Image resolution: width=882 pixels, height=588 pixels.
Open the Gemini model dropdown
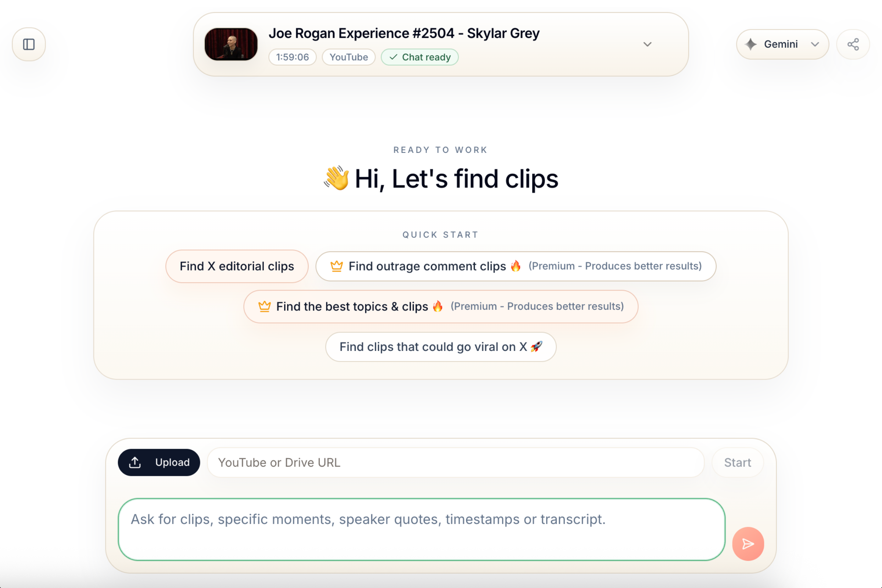(x=783, y=44)
